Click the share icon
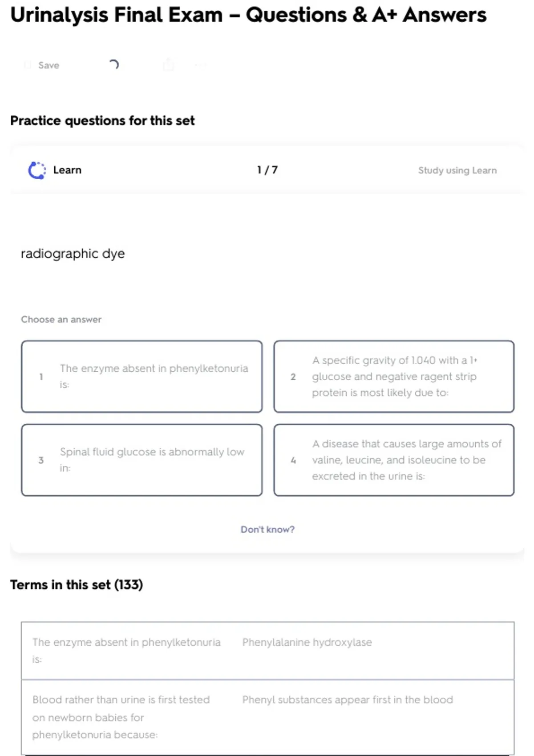 169,65
